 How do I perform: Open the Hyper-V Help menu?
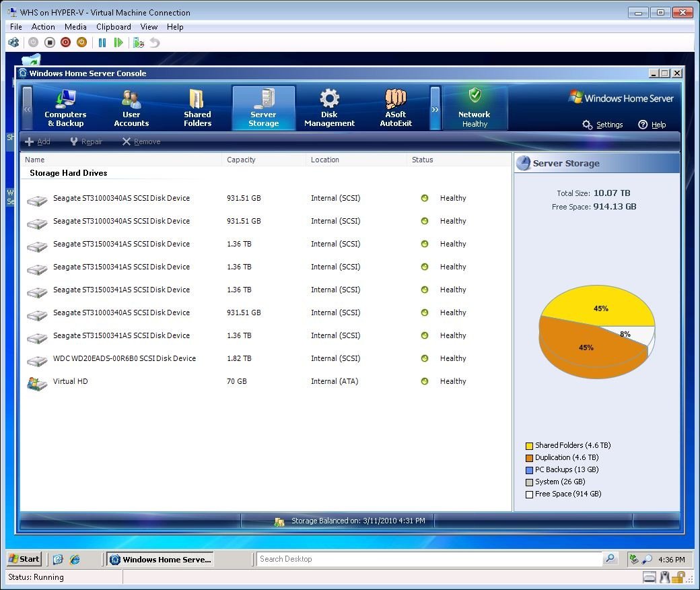tap(175, 27)
